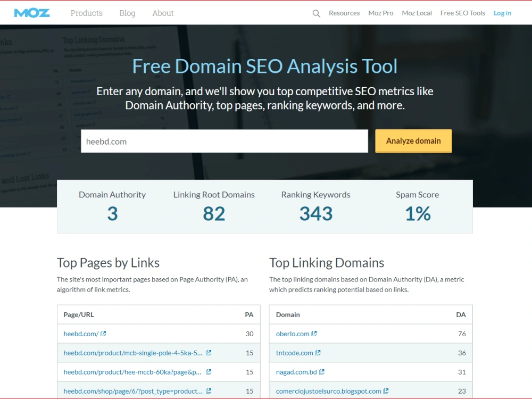Click the Log in link
The height and width of the screenshot is (399, 532).
(502, 13)
